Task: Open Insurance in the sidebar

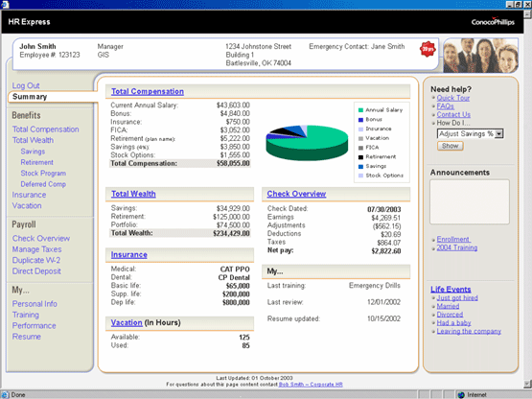Action: point(29,195)
